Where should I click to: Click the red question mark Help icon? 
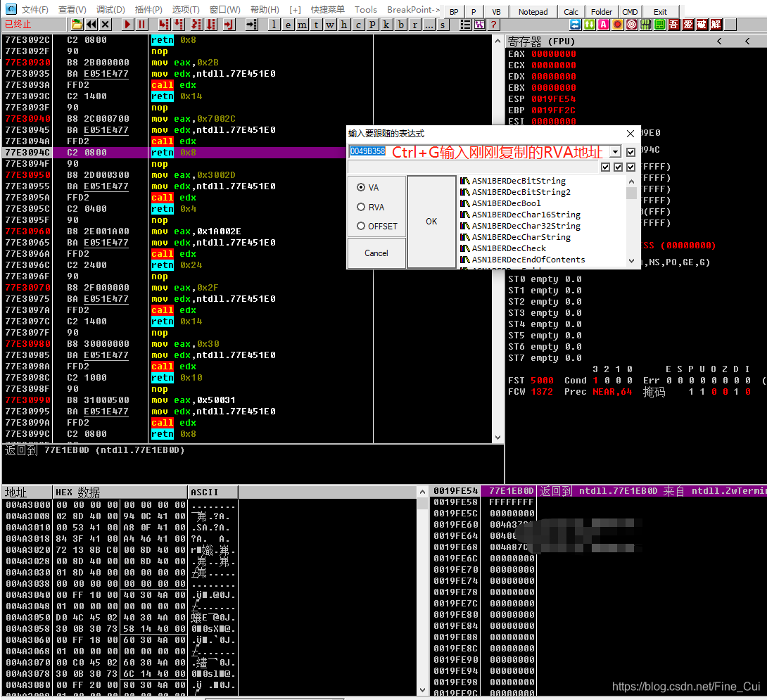[x=493, y=25]
